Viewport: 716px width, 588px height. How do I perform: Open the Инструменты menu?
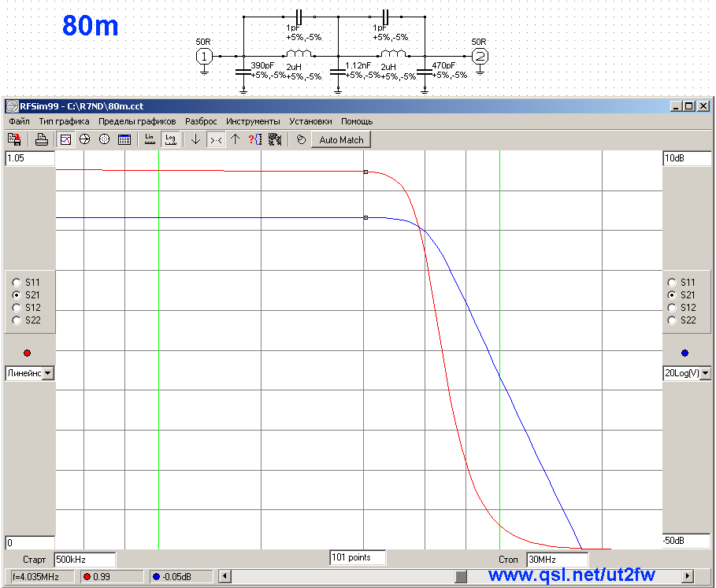coord(253,121)
